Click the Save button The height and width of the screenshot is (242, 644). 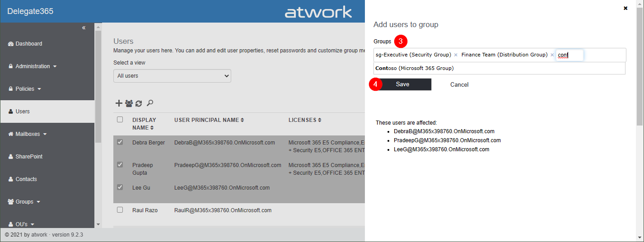click(402, 84)
